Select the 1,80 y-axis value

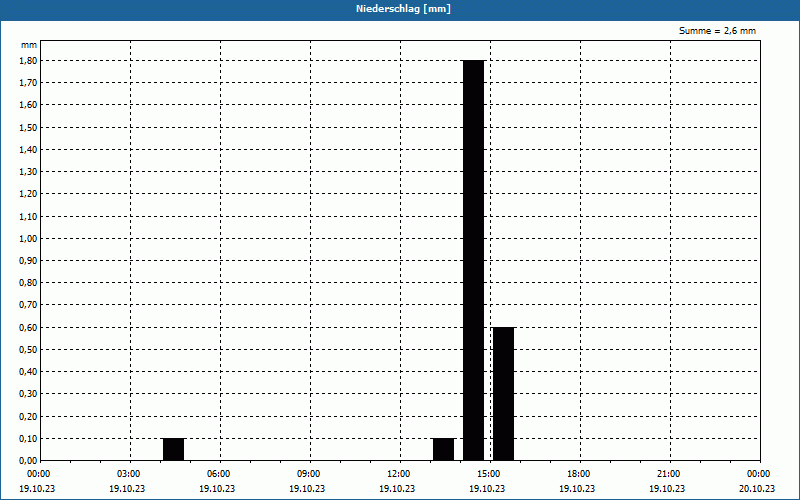[29, 60]
